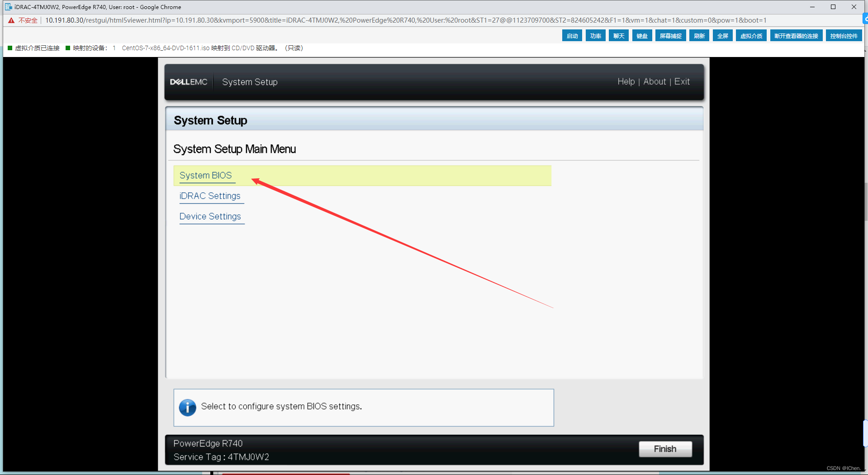Maximize or restore the Chrome window

click(x=833, y=7)
